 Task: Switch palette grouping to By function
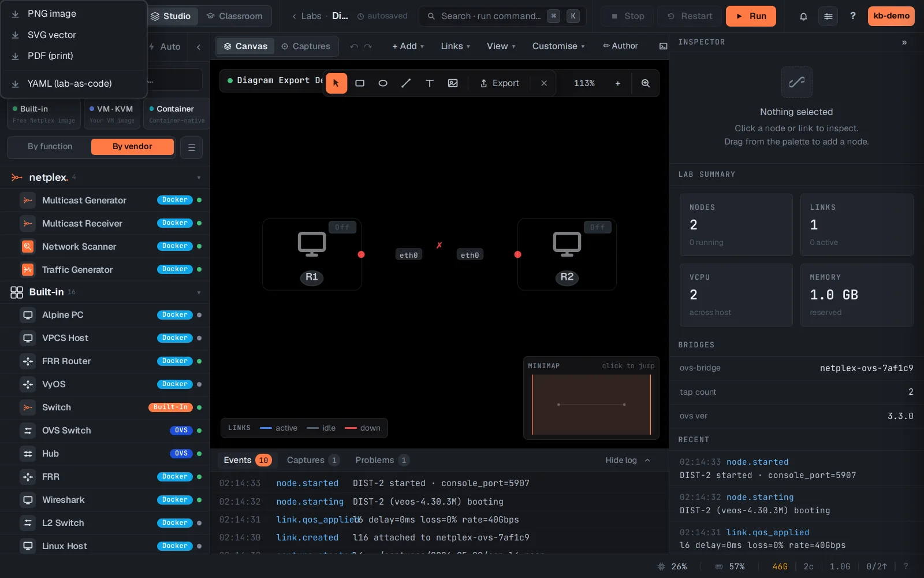(50, 147)
